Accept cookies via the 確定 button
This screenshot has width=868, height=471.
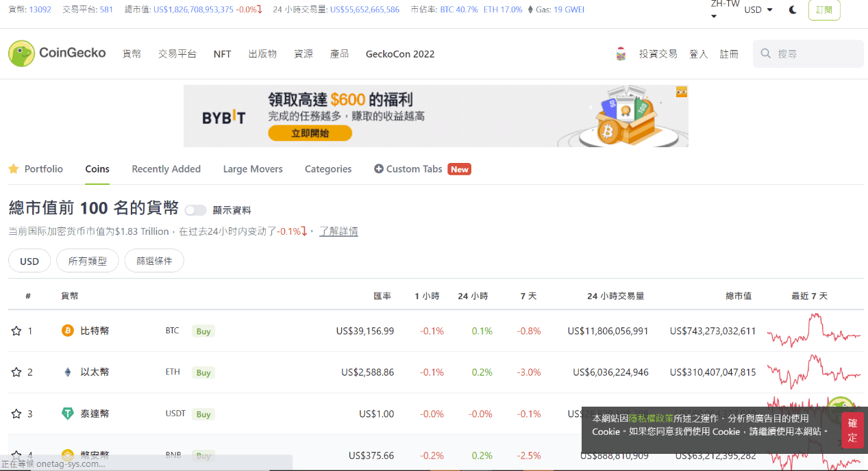pyautogui.click(x=852, y=431)
